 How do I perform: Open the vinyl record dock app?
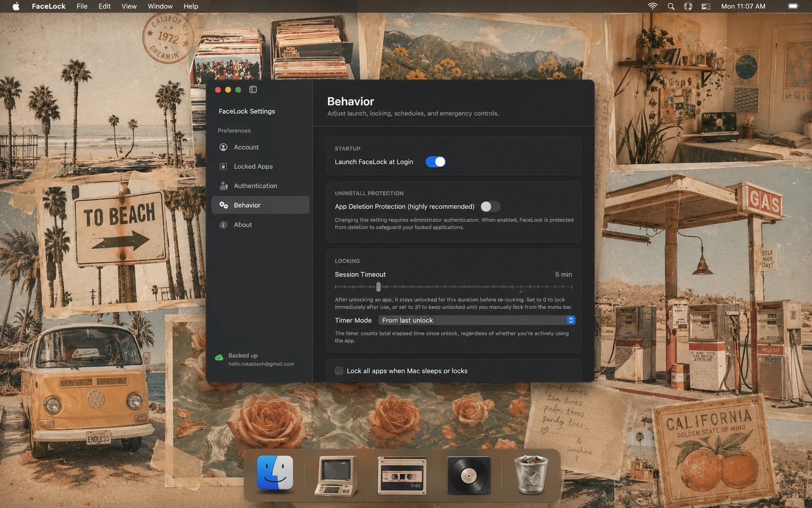point(468,476)
